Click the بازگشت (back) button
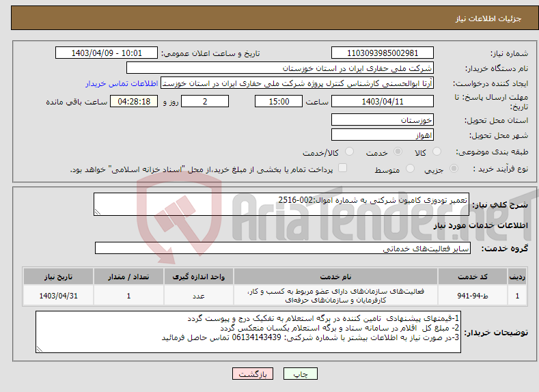Screen dimensions: 539x392 pos(253,374)
